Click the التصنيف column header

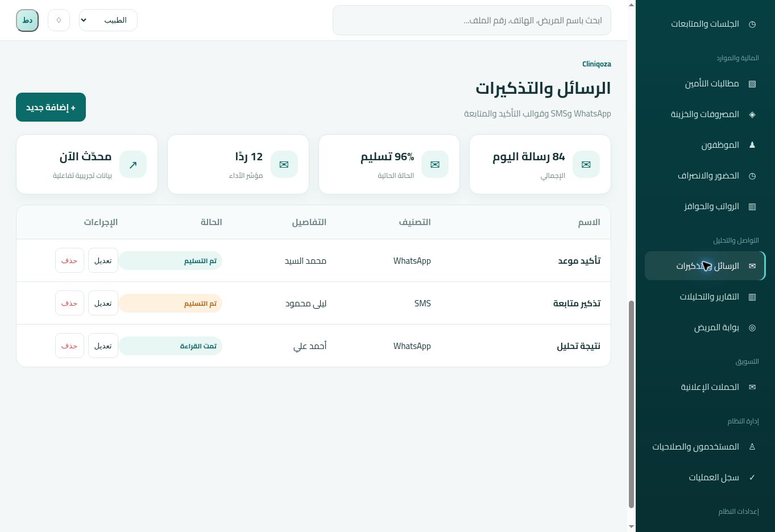415,222
